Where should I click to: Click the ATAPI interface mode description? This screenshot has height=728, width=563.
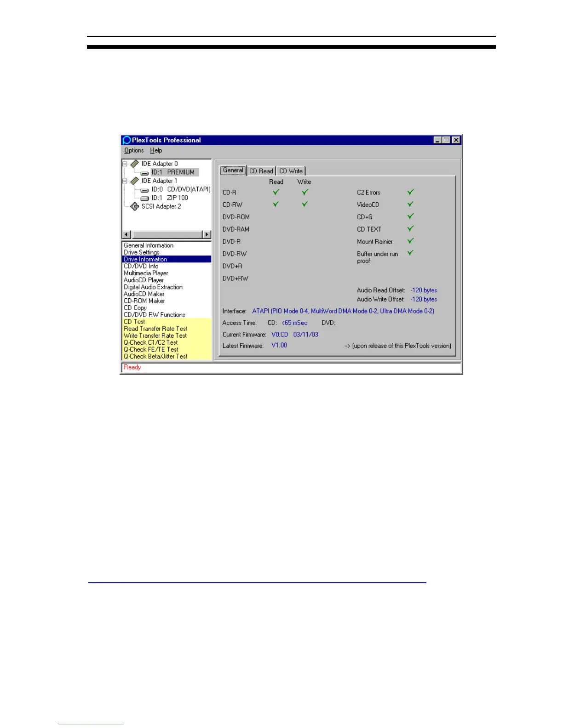pos(343,311)
